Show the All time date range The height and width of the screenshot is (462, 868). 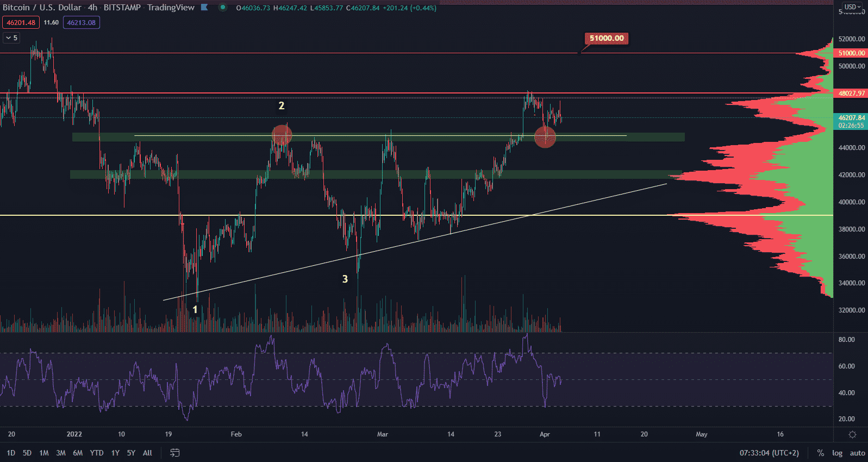coord(147,453)
